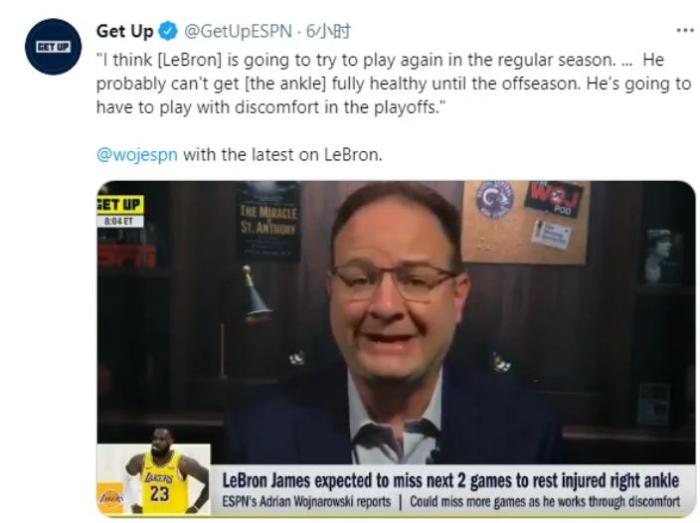Click the round purple sticker on corkboard
The image size is (700, 523).
pos(494,199)
